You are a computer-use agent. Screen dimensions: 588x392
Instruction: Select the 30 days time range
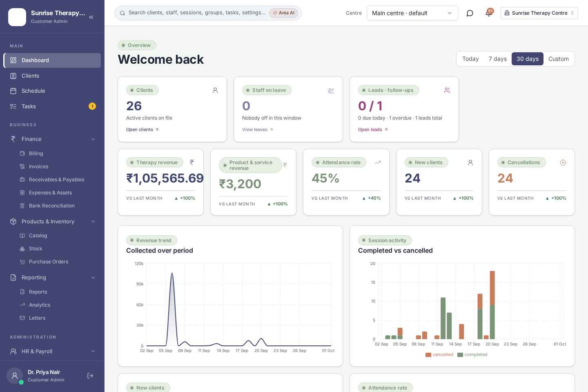point(528,59)
